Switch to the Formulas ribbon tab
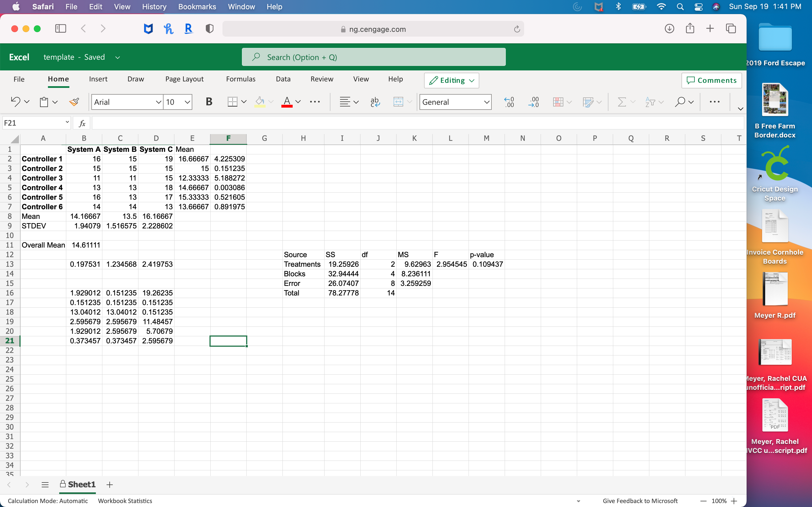Viewport: 812px width, 507px height. point(240,79)
